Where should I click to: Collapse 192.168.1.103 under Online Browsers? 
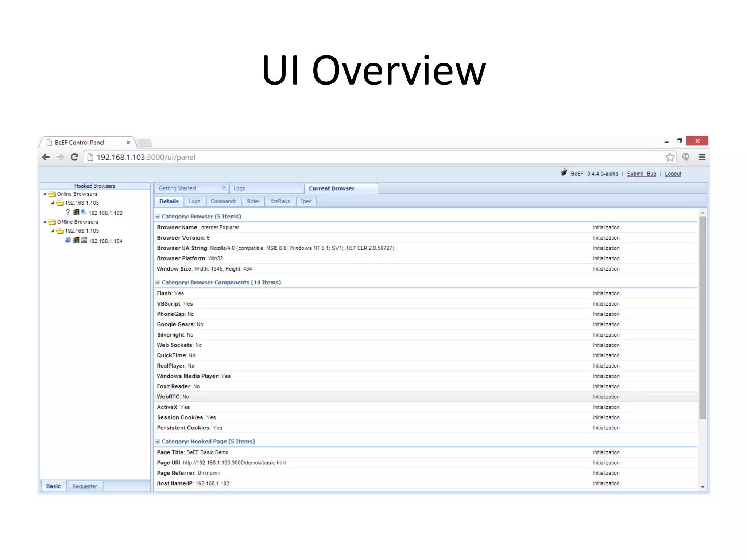click(x=53, y=203)
